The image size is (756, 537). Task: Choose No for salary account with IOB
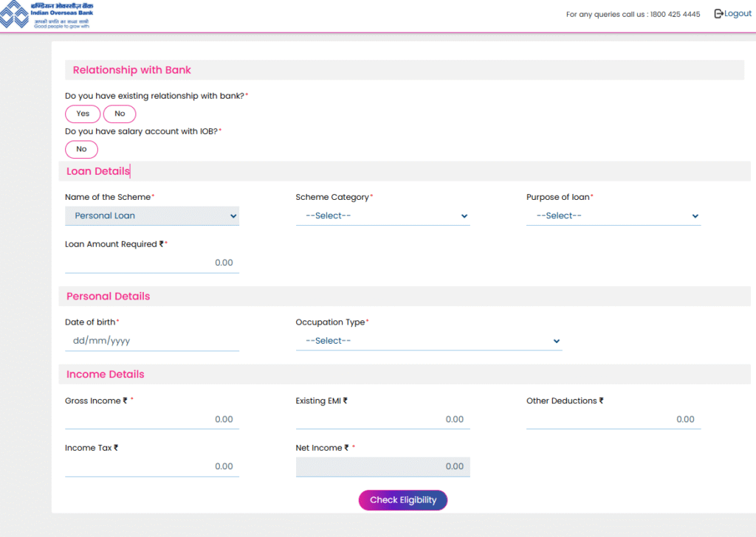(81, 149)
